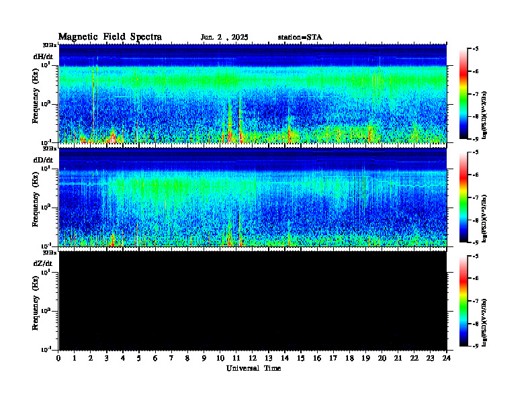Click hour tick label "19" on time axis
Image resolution: width=532 pixels, height=411 pixels.
click(x=365, y=359)
